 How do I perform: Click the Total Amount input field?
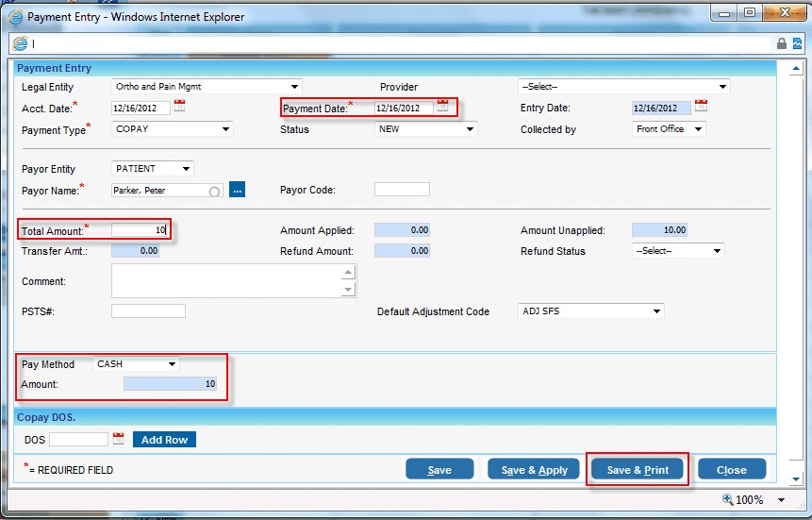coord(140,229)
